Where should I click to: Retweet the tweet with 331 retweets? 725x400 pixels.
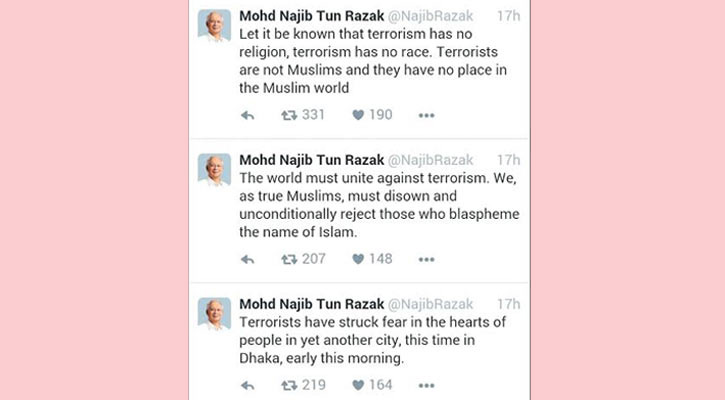290,115
